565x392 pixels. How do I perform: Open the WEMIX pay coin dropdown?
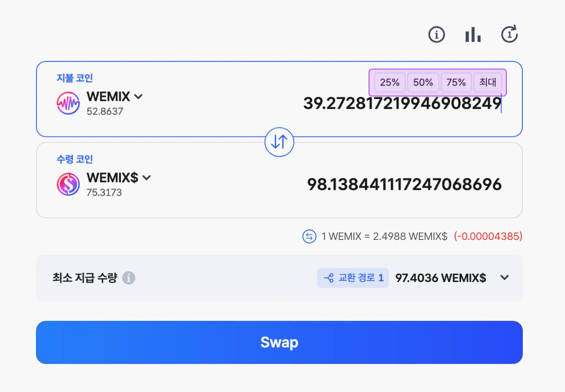pyautogui.click(x=115, y=96)
